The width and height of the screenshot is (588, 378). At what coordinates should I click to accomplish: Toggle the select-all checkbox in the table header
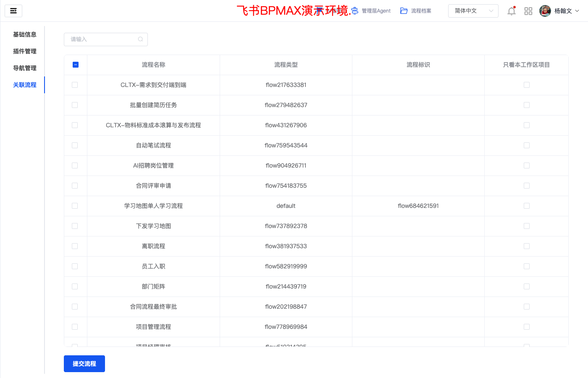point(76,65)
